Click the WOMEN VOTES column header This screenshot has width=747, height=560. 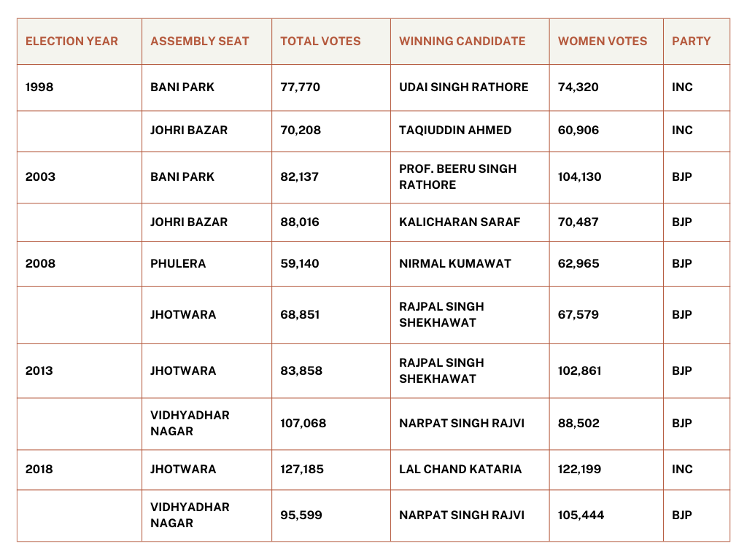click(x=606, y=42)
